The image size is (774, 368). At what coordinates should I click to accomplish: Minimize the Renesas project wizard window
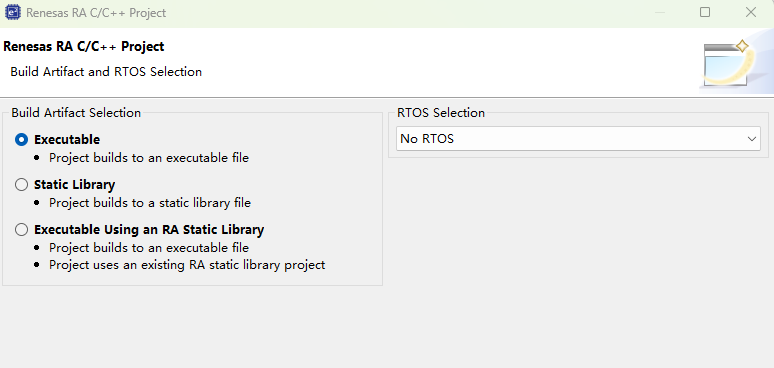(660, 12)
